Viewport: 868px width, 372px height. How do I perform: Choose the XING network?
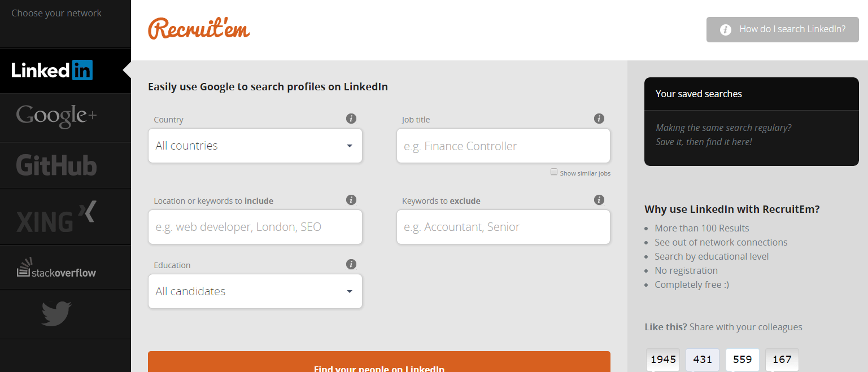56,216
